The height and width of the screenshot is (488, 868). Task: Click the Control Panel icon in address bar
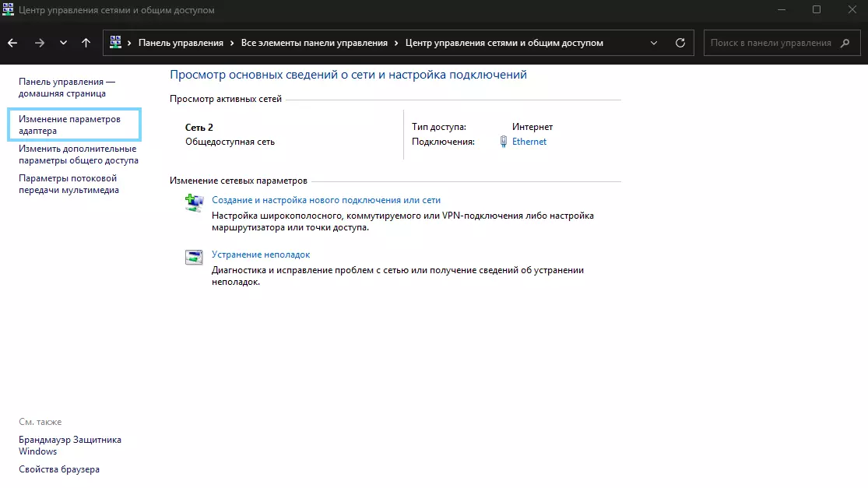[x=115, y=43]
